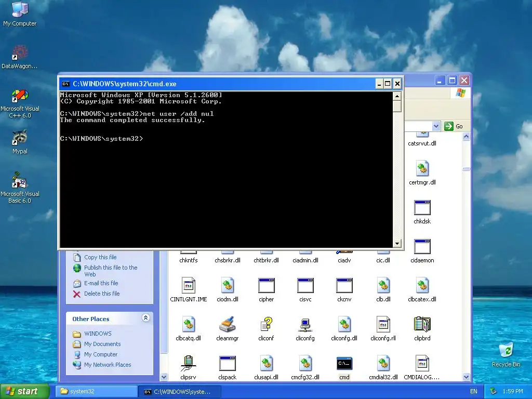The height and width of the screenshot is (399, 532).
Task: Open the address bar dropdown arrow
Action: tap(436, 126)
